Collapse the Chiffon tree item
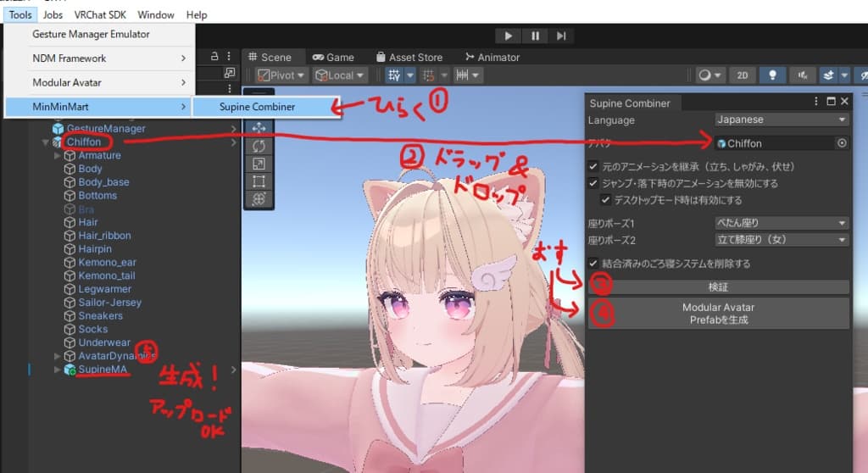The image size is (868, 473). tap(46, 142)
